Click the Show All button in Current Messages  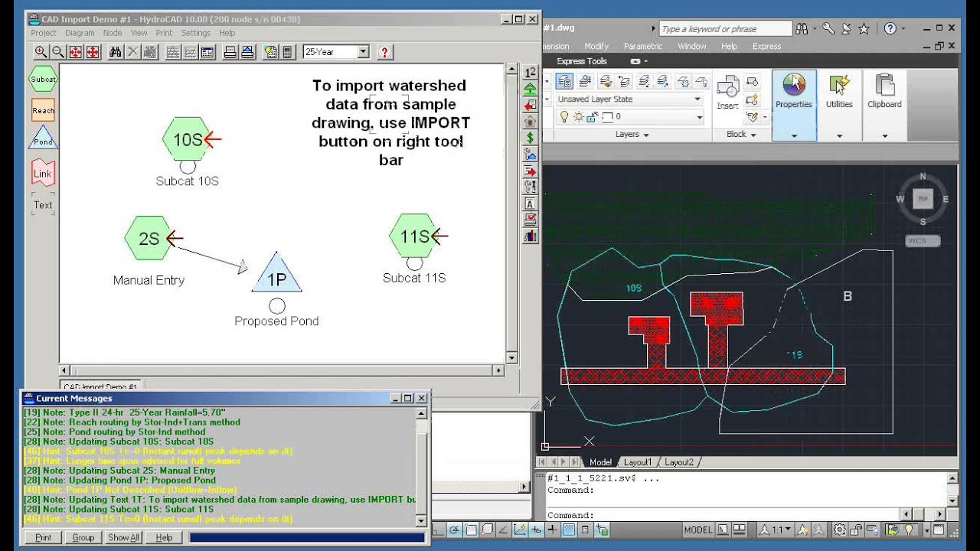[x=123, y=537]
